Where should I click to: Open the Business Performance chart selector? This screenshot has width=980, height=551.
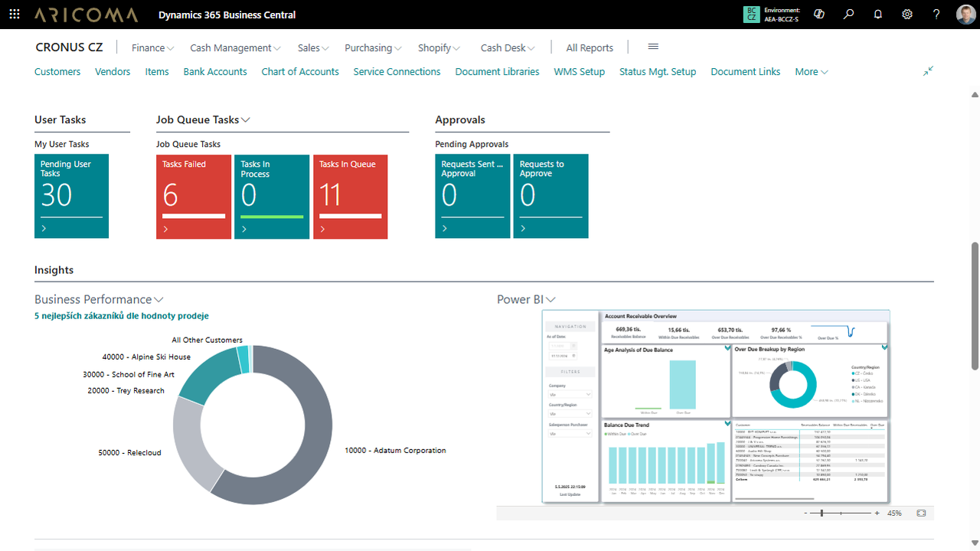(158, 299)
